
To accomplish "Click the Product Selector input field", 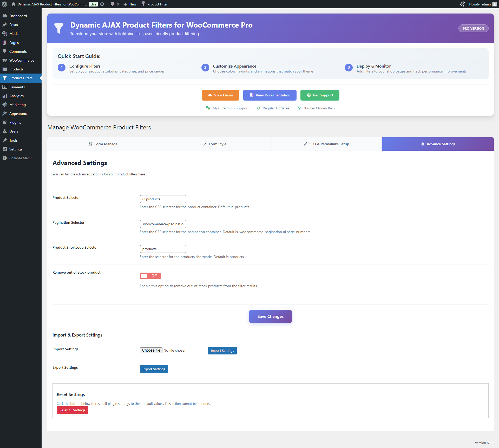I will point(163,199).
